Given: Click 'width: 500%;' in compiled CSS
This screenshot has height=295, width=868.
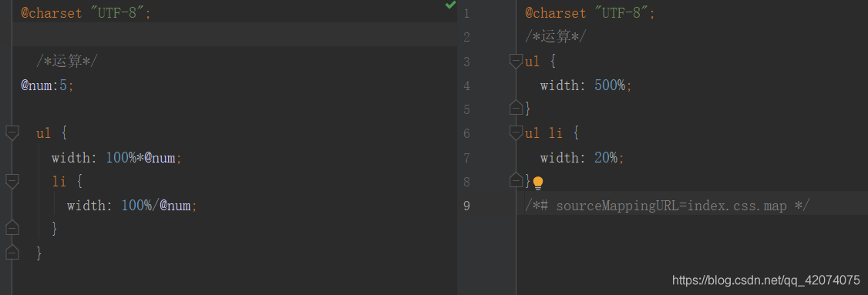Looking at the screenshot, I should [x=586, y=85].
